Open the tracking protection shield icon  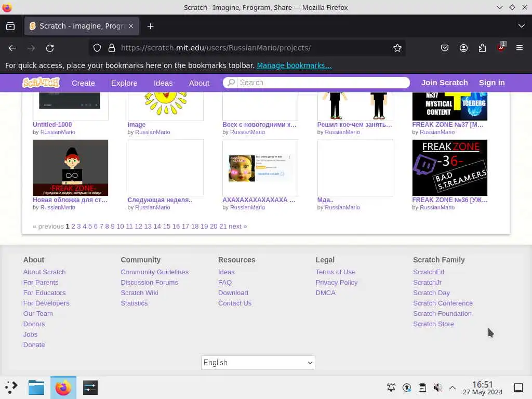(x=97, y=48)
